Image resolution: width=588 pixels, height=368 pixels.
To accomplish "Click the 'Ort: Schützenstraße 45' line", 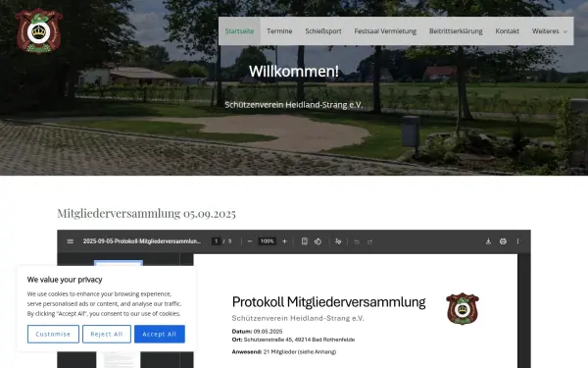I will (293, 340).
